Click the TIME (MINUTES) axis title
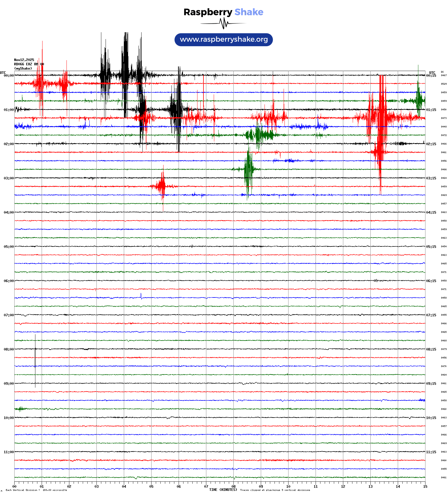 (x=223, y=490)
